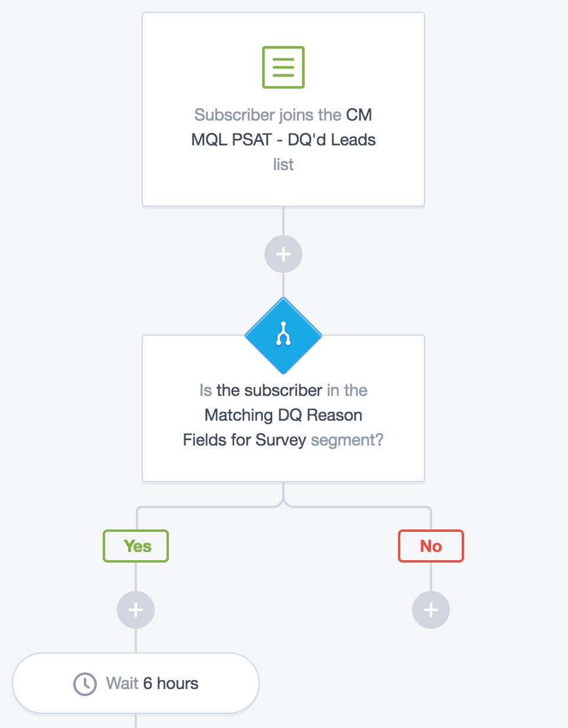
Task: Select the green Yes branch label
Action: point(136,546)
